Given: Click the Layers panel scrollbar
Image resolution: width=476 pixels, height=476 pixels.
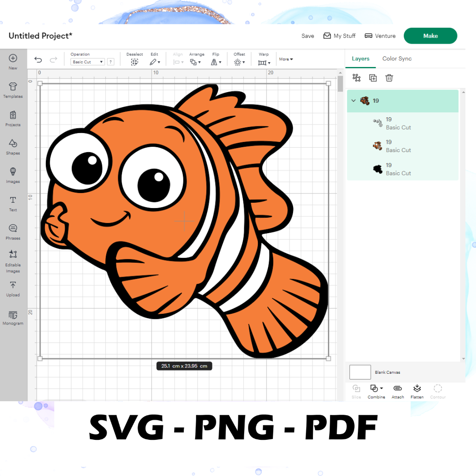Looking at the screenshot, I should click(463, 225).
